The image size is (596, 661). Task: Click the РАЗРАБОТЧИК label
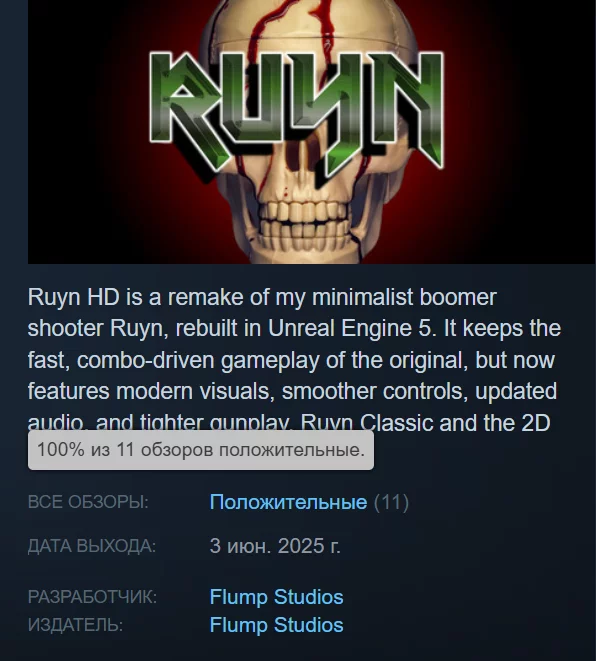point(92,597)
